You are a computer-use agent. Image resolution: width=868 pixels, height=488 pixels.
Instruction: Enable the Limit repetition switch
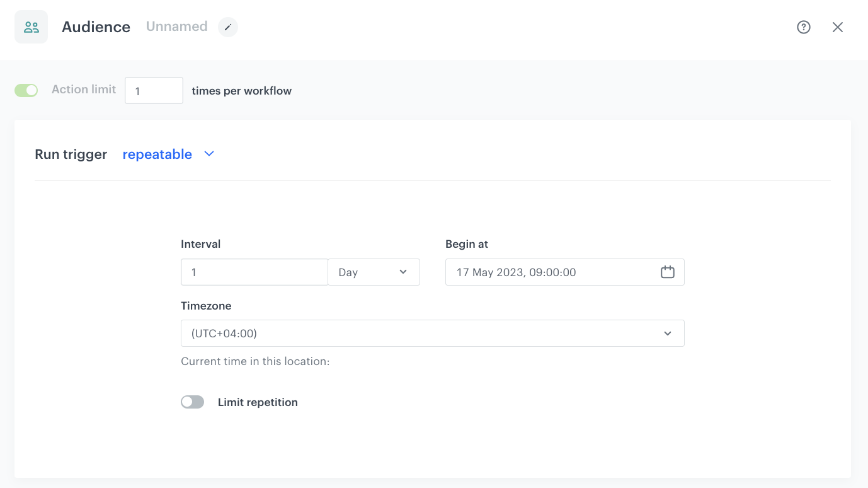pos(193,402)
